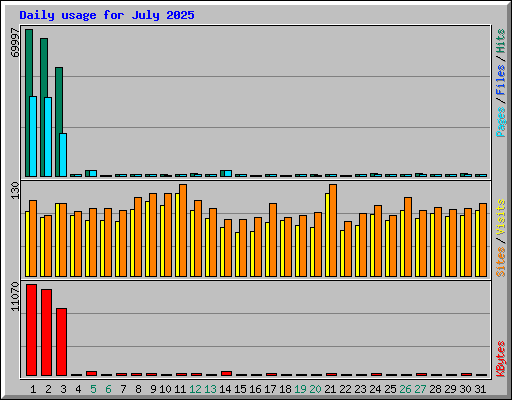Click day 8 orange sites bar
The width and height of the screenshot is (512, 400).
(138, 237)
